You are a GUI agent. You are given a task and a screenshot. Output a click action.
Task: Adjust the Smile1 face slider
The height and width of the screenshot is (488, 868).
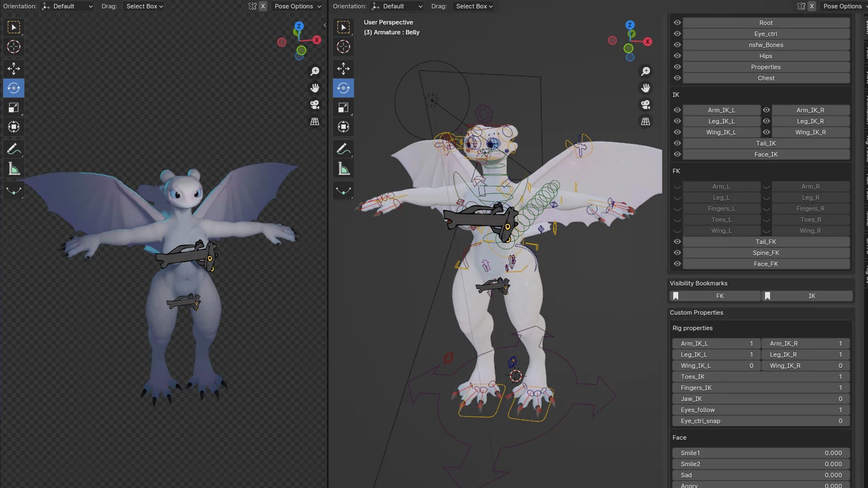761,453
